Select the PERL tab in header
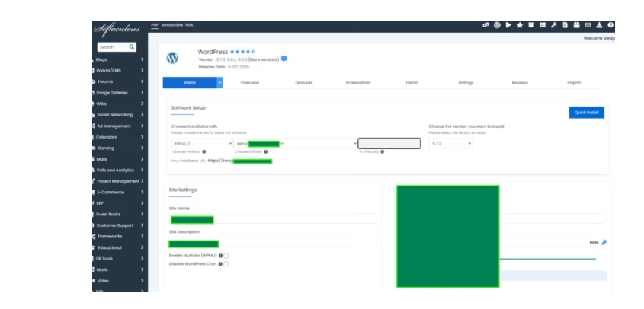The image size is (644, 309). (x=189, y=25)
